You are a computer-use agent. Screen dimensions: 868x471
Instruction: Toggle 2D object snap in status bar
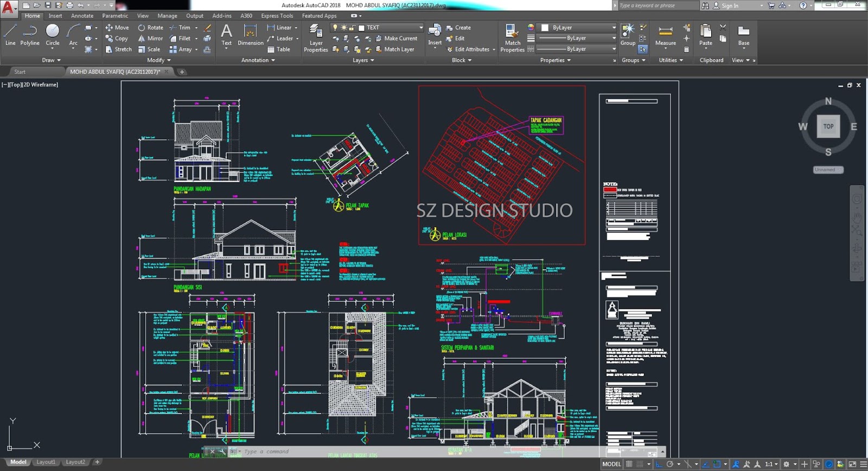(x=717, y=464)
